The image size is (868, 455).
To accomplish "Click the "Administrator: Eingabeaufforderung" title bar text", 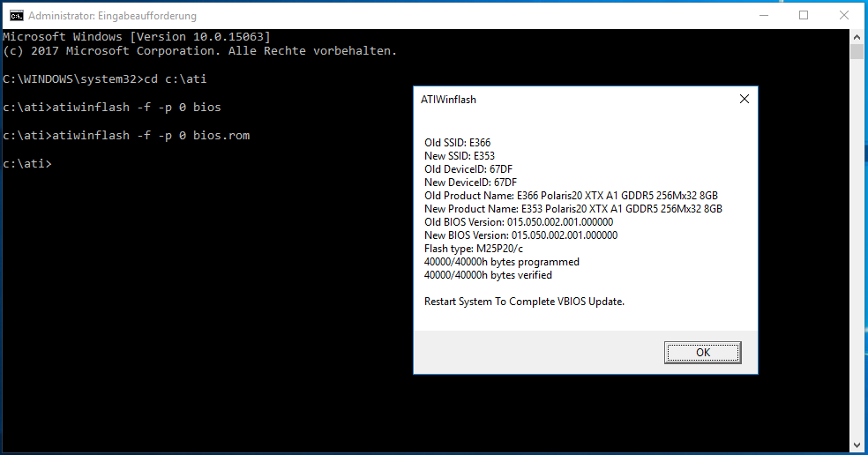I will point(113,16).
